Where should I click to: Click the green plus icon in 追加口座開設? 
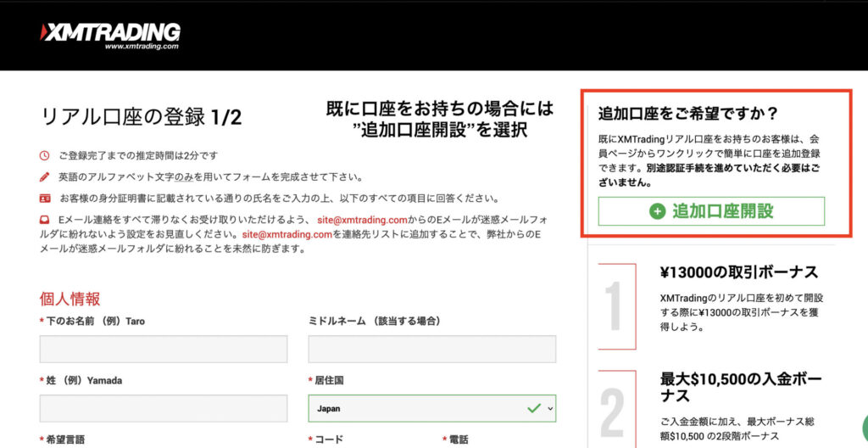[657, 211]
